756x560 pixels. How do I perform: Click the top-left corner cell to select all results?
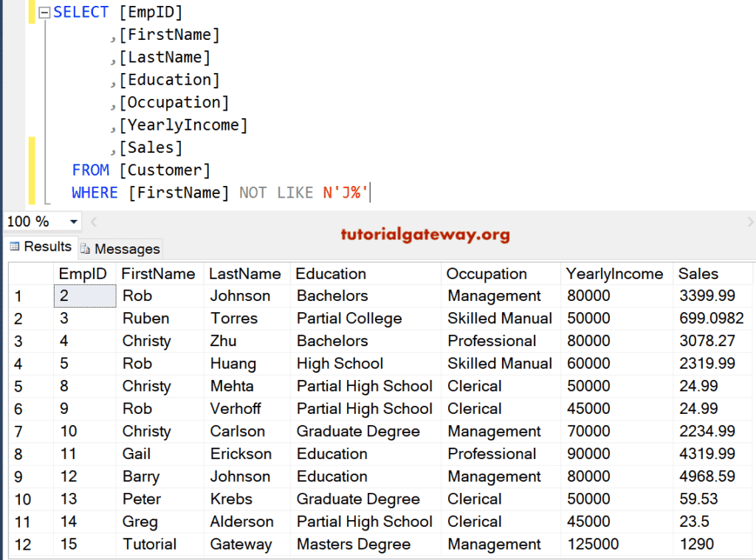(31, 273)
